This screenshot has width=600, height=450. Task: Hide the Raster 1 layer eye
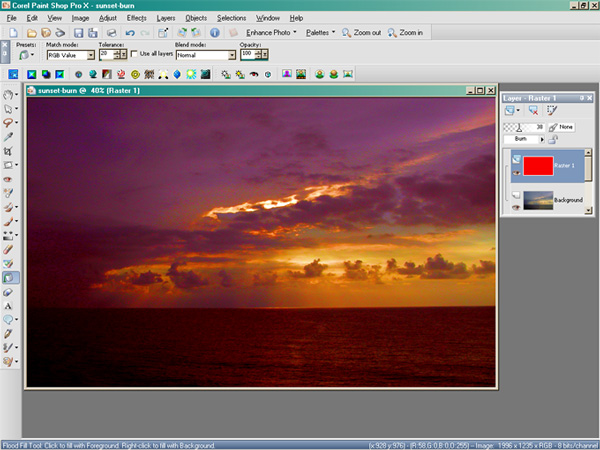coord(516,173)
